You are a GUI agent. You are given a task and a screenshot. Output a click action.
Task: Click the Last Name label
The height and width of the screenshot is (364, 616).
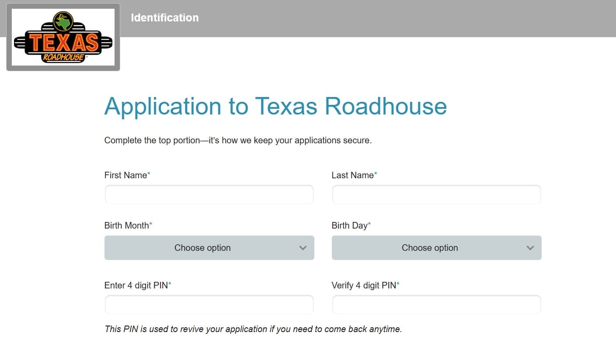point(355,175)
